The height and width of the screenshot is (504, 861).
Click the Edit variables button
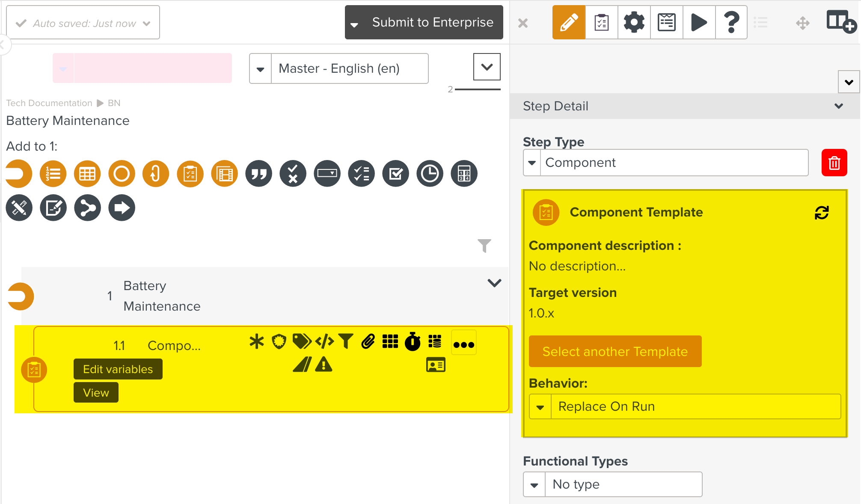[118, 369]
